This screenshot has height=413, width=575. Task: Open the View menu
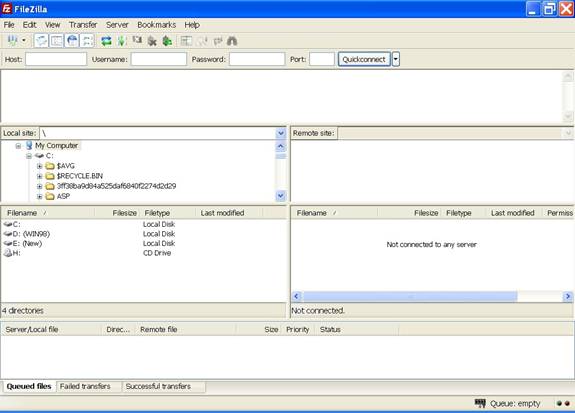pyautogui.click(x=52, y=25)
